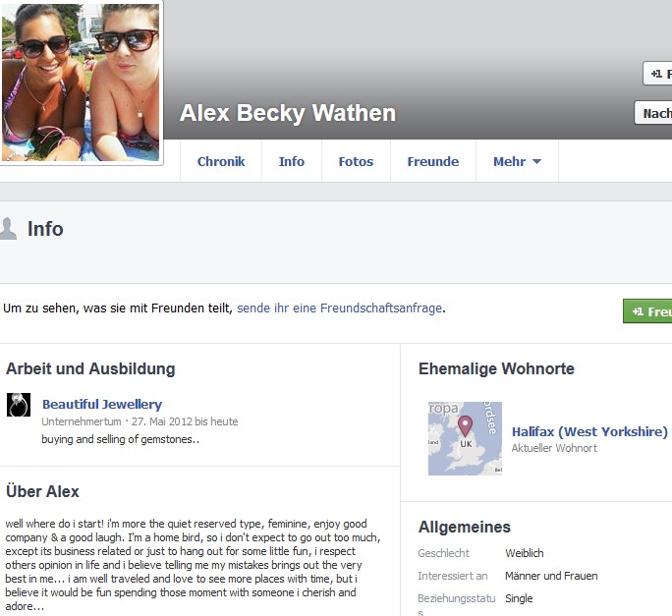
Task: Open the Info tab
Action: pos(292,161)
